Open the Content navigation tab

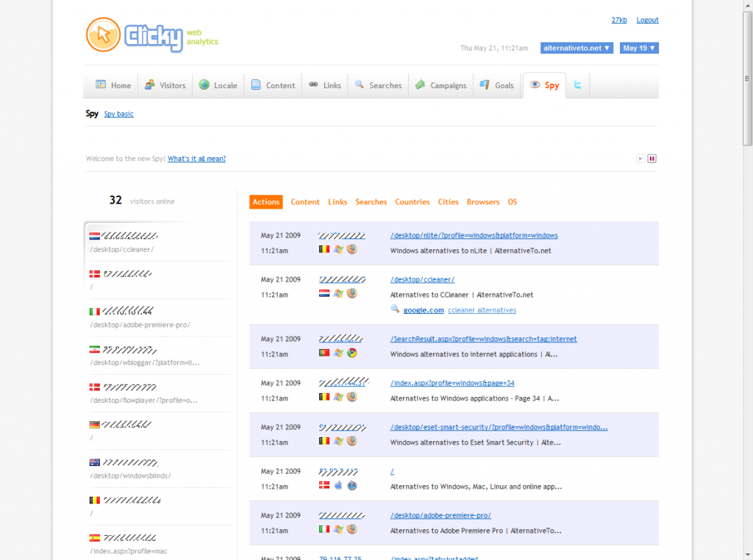(273, 85)
